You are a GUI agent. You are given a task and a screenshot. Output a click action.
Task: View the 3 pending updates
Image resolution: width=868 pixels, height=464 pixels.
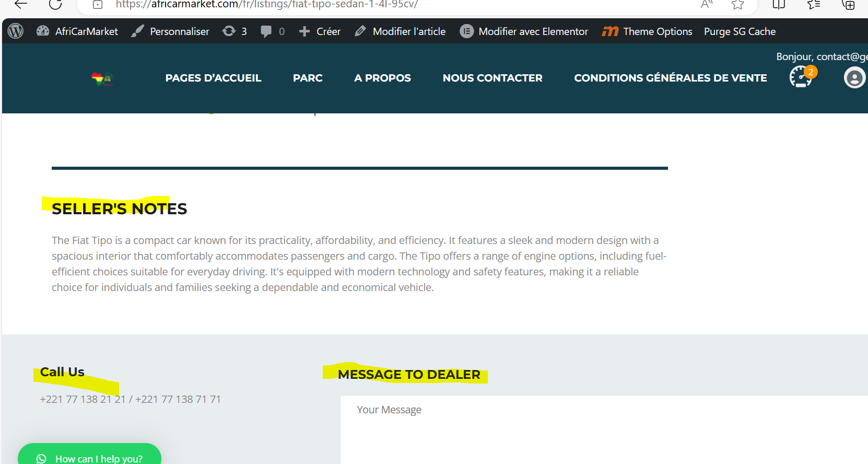(x=234, y=31)
